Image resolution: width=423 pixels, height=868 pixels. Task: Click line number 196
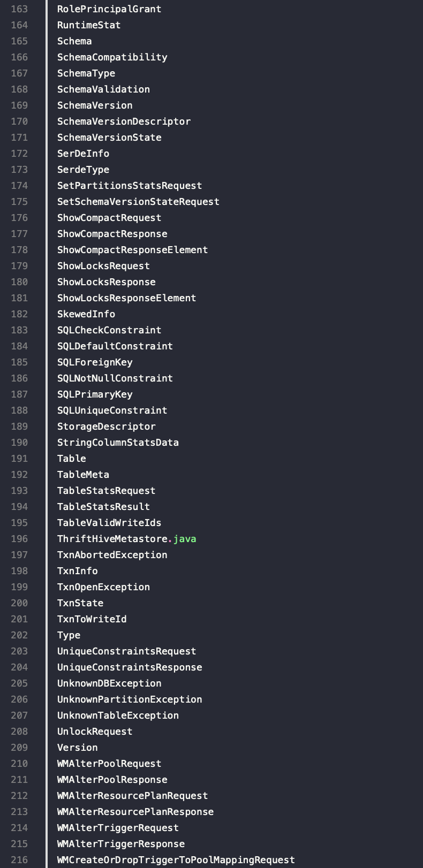pyautogui.click(x=19, y=539)
